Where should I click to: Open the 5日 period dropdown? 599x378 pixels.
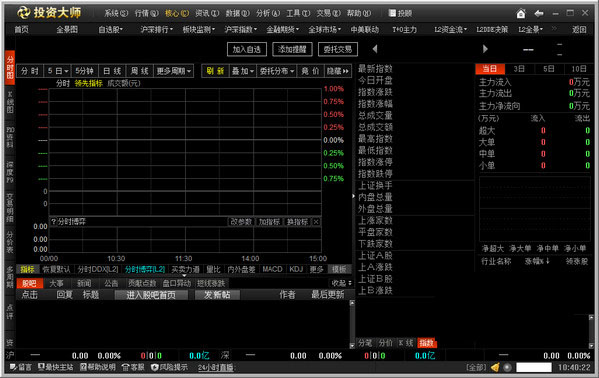[58, 71]
